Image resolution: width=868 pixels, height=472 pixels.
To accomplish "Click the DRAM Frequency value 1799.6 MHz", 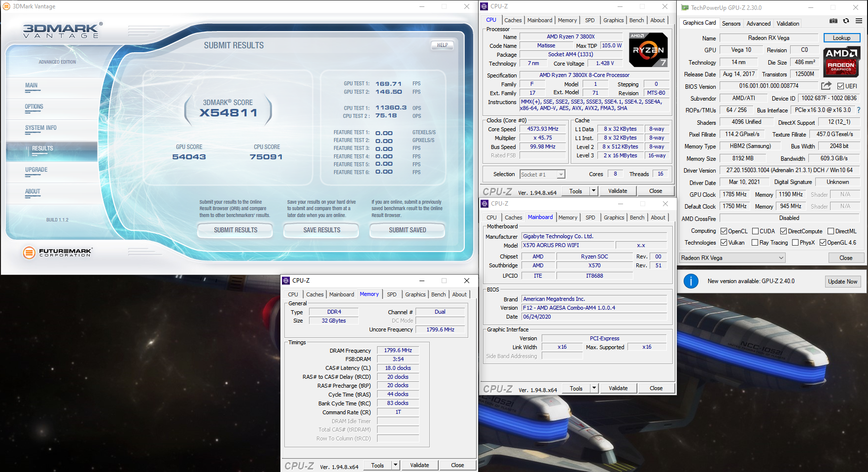I will (x=398, y=351).
